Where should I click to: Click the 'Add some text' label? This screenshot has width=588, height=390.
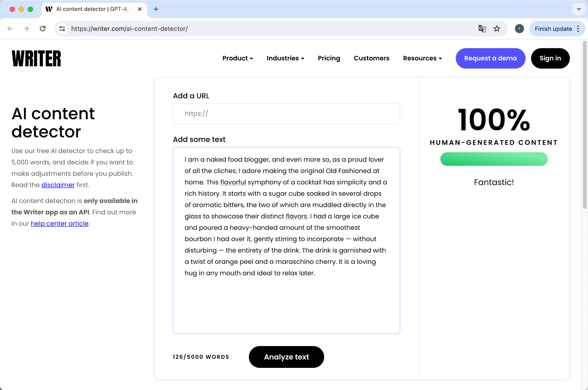[199, 139]
